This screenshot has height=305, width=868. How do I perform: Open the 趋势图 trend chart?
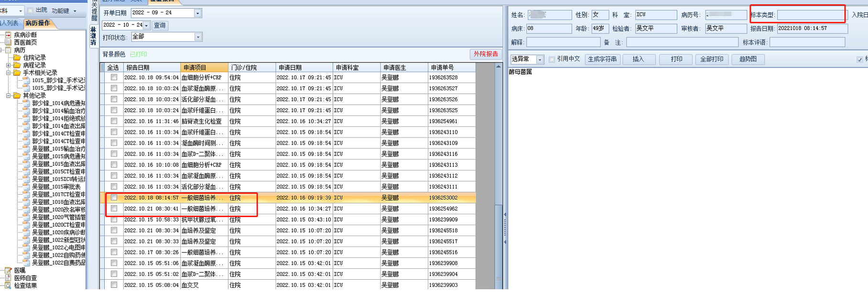click(x=748, y=59)
